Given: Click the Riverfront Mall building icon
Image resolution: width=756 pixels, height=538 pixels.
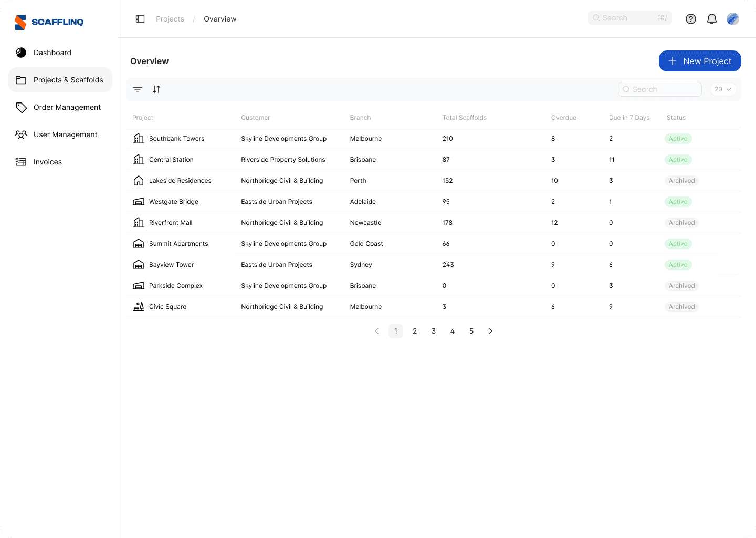Looking at the screenshot, I should (x=139, y=223).
